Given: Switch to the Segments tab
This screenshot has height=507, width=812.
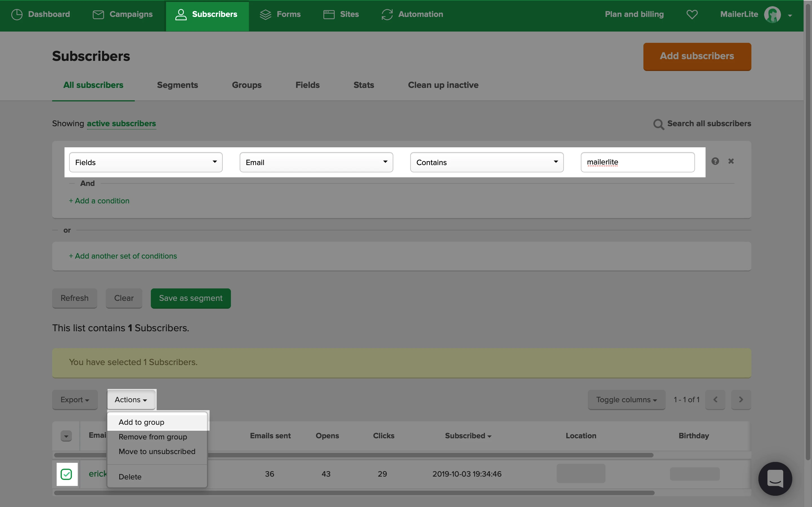Looking at the screenshot, I should [x=177, y=85].
